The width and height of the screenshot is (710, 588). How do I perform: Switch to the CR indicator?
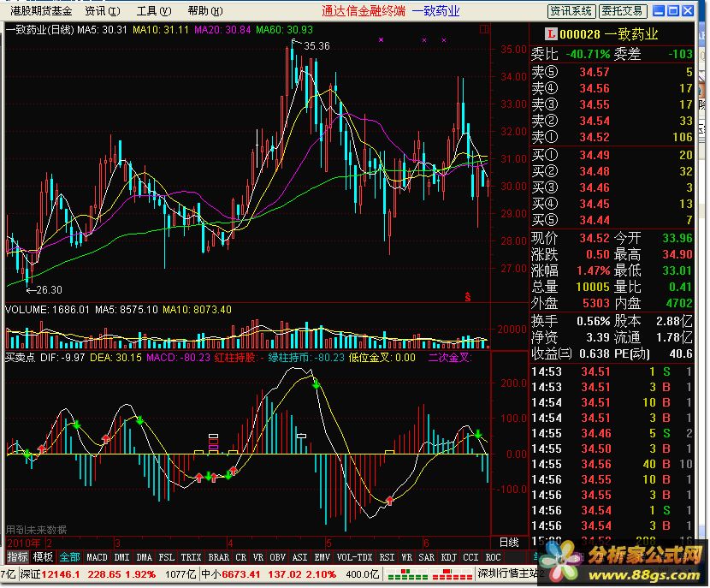[241, 557]
